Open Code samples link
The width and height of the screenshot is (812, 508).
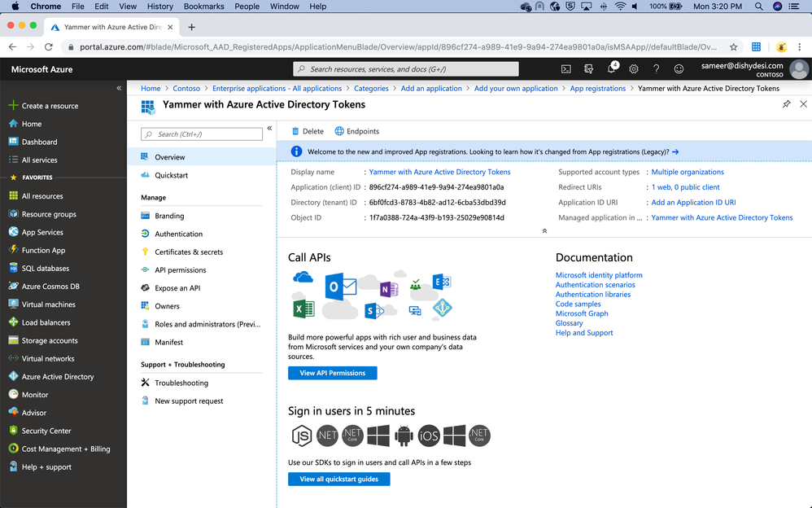578,304
